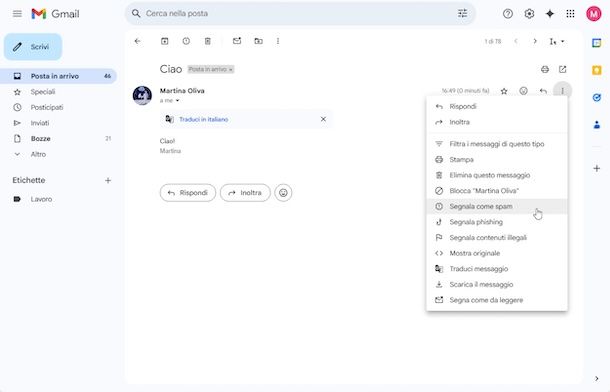Open Google Tasks side panel icon
610x392 pixels.
[x=596, y=98]
